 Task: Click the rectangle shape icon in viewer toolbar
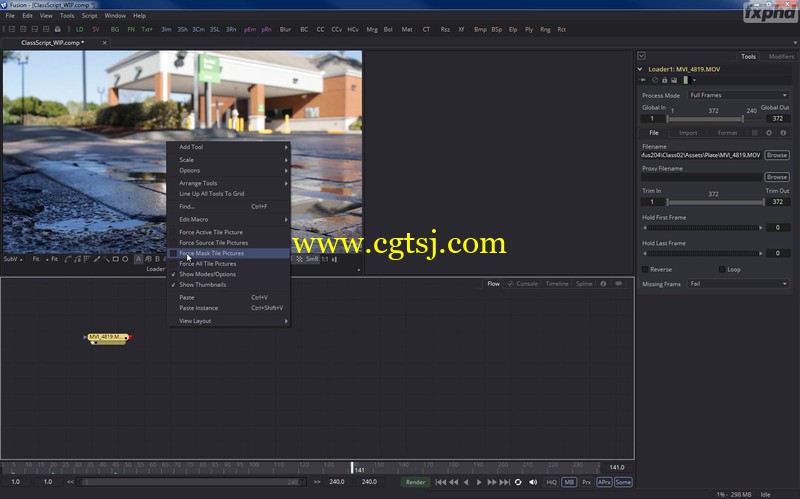pos(116,259)
